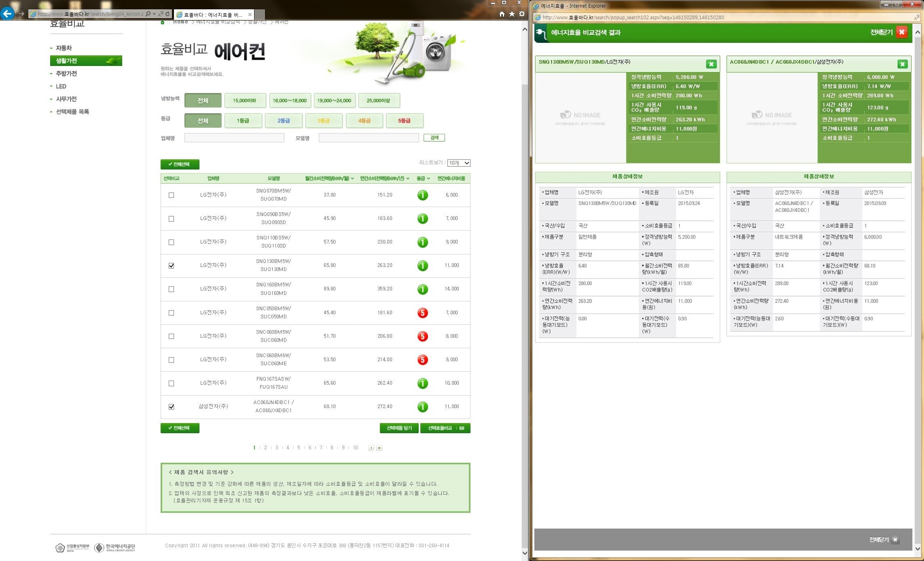924x561 pixels.
Task: Check the SNQ070BM5W/SUQ070MD row checkbox
Action: (171, 195)
